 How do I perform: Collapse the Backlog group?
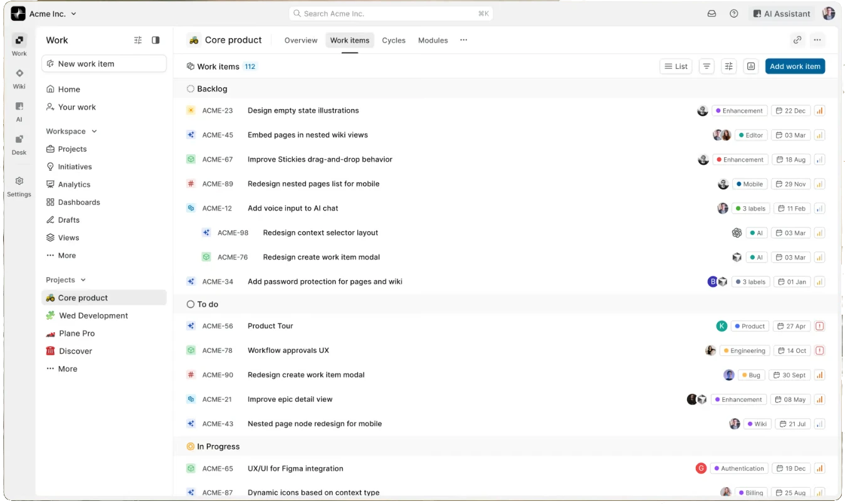click(207, 89)
